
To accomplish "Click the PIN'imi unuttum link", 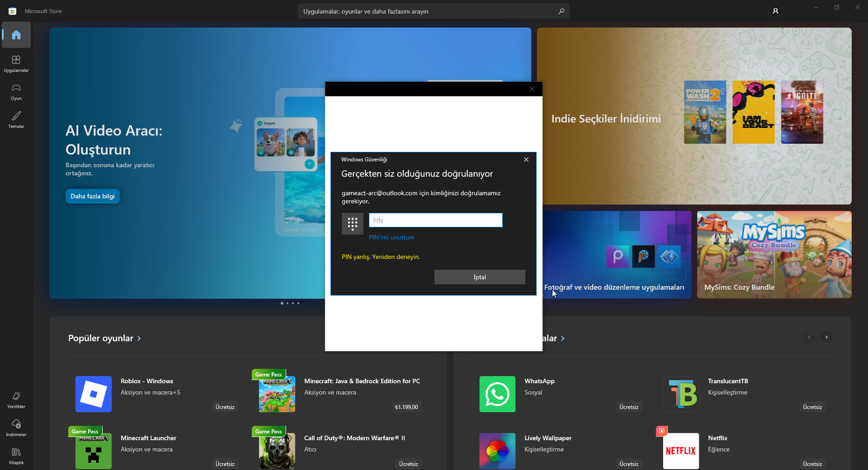I will click(x=392, y=237).
